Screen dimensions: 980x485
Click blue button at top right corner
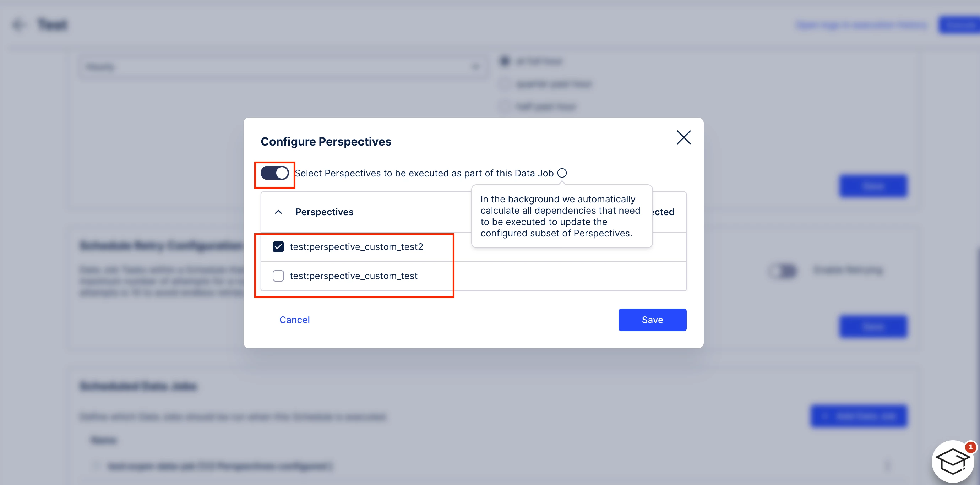coord(959,25)
